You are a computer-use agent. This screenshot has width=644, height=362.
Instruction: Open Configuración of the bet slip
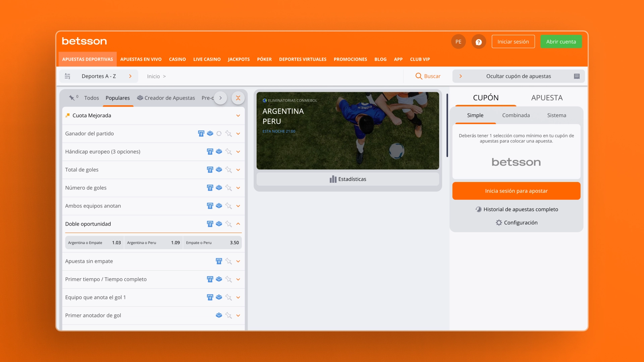[517, 223]
